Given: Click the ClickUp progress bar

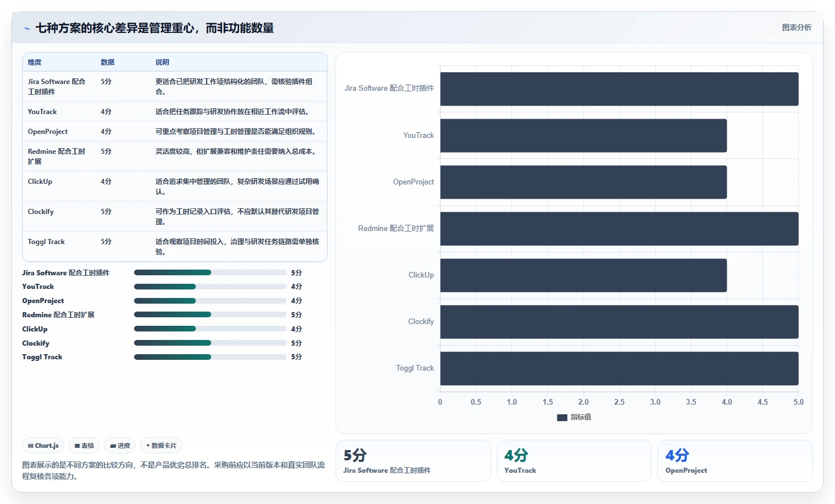Looking at the screenshot, I should (210, 329).
